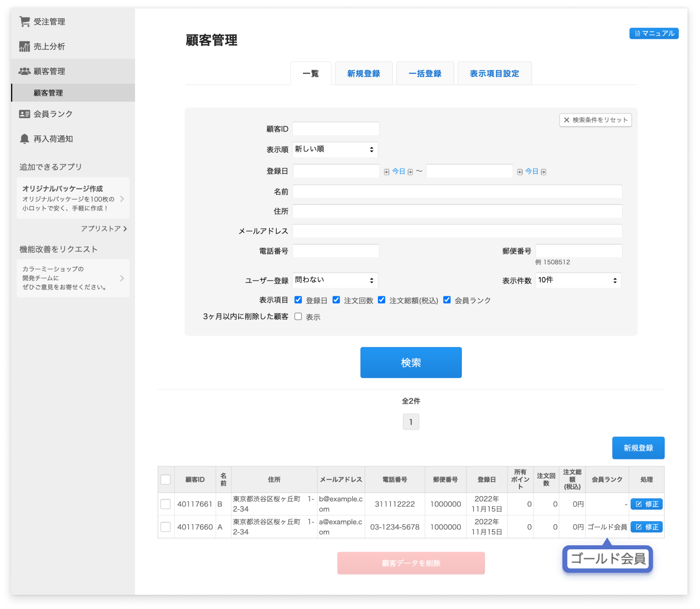
Task: Open the 表示件数 10件 dropdown
Action: 578,280
